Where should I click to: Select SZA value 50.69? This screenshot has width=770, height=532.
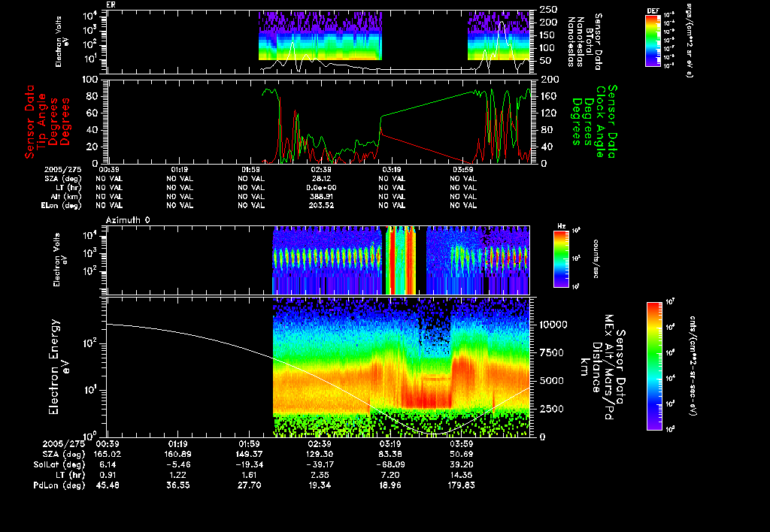(x=461, y=454)
